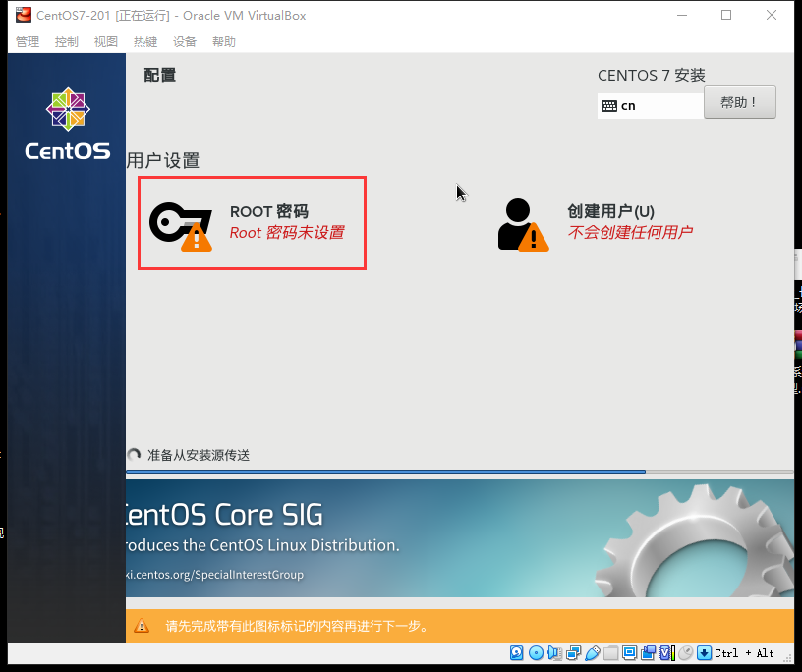802x672 pixels.
Task: Click the installation progress bar
Action: (x=459, y=472)
